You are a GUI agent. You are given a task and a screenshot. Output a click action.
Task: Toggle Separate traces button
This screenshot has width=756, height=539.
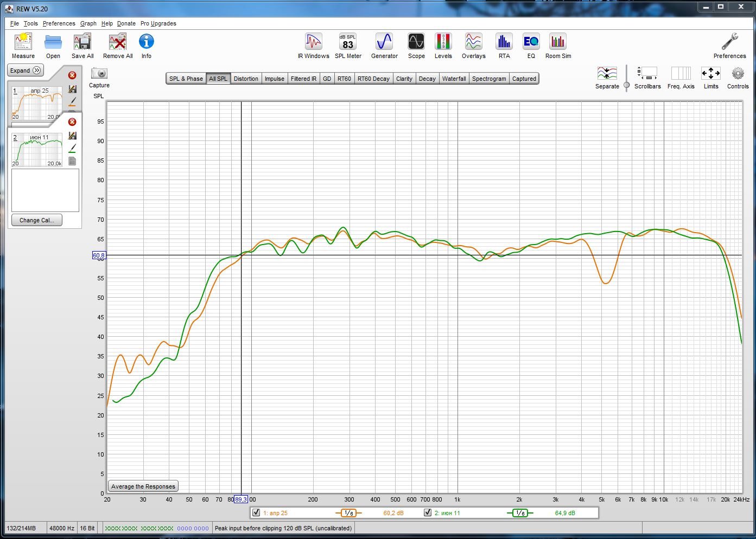click(607, 74)
